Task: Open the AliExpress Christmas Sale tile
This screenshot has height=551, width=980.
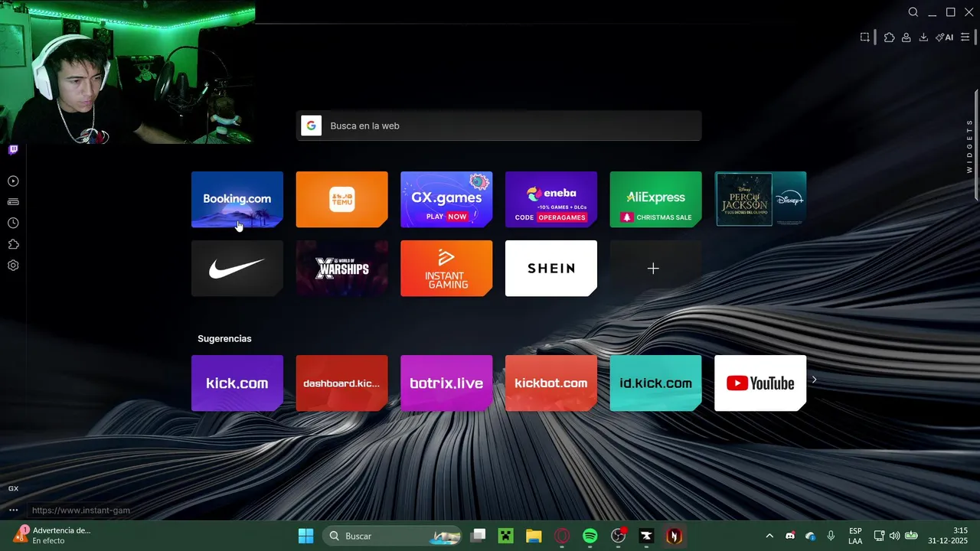Action: (655, 199)
